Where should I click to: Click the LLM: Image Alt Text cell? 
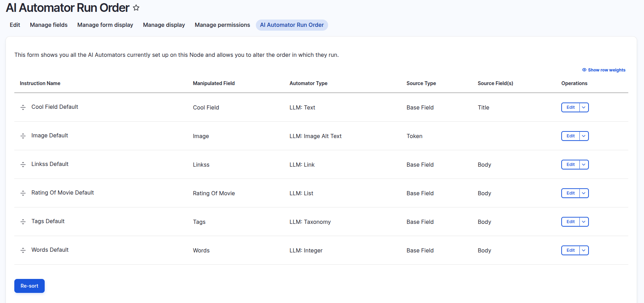[316, 136]
